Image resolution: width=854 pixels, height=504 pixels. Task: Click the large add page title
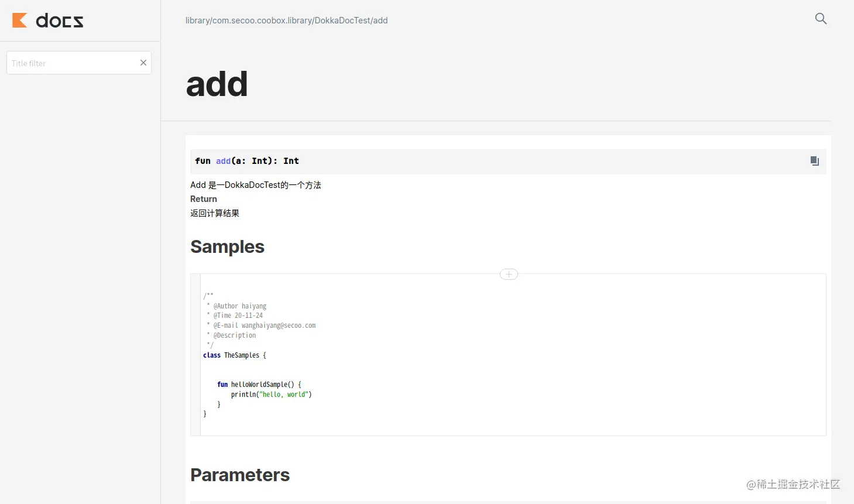[x=217, y=84]
